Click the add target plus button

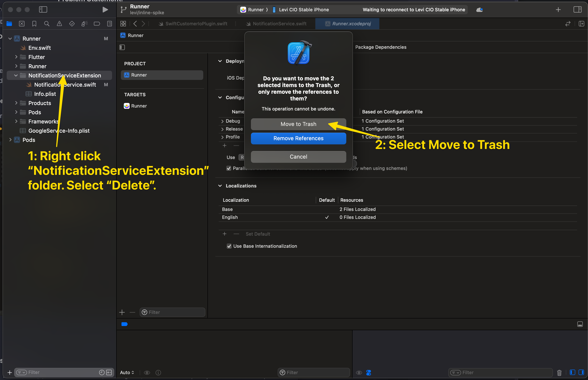coord(122,312)
